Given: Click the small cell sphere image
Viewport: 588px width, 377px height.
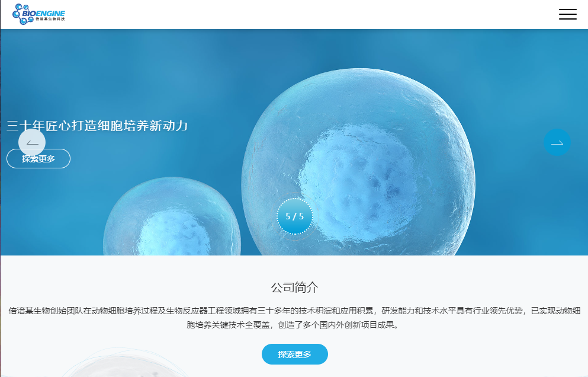Looking at the screenshot, I should click(x=172, y=217).
